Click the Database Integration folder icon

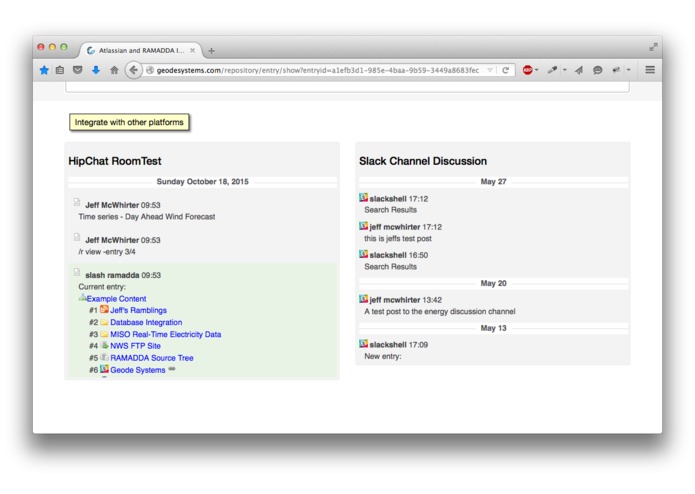point(104,322)
